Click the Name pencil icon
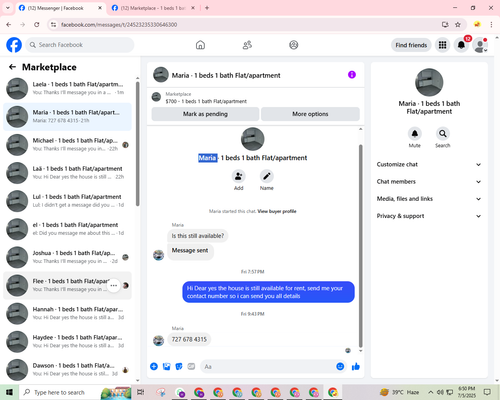This screenshot has width=500, height=400. point(267,176)
